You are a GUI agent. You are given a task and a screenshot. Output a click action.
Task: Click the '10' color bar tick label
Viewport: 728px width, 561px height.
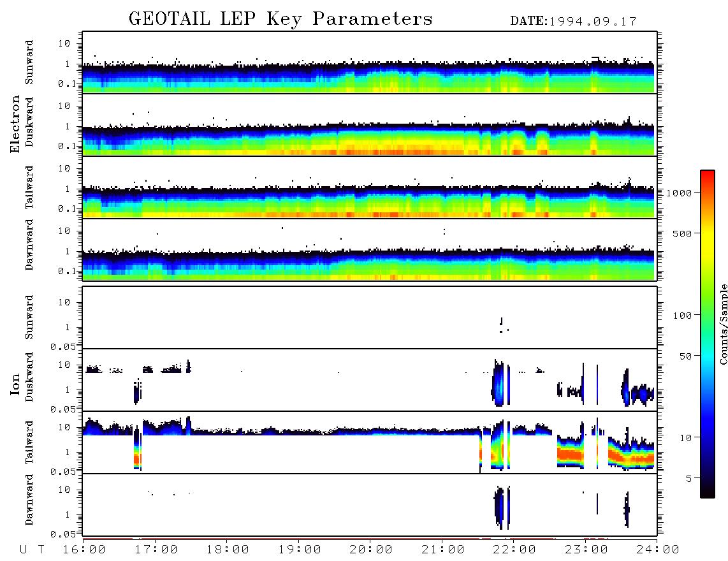click(685, 437)
